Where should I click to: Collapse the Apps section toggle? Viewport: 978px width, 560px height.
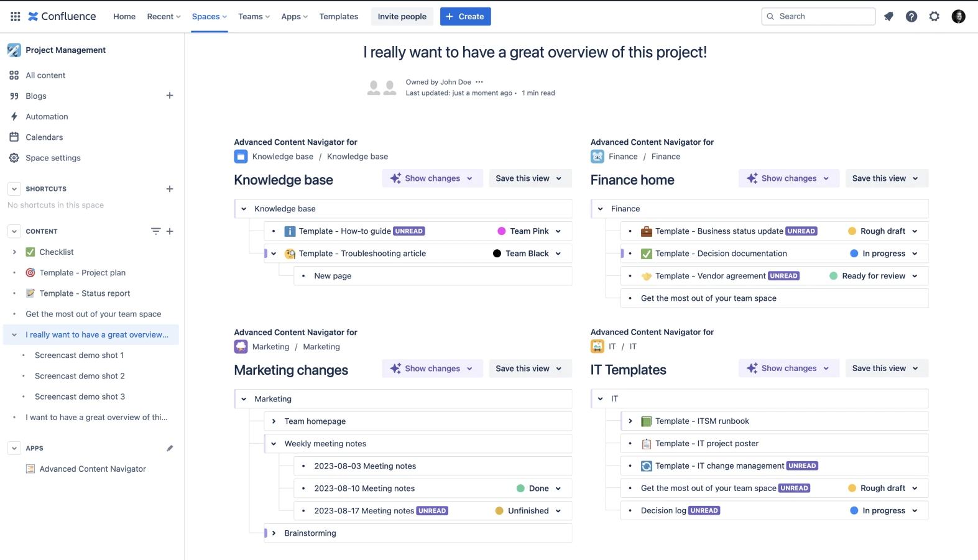[x=14, y=448]
